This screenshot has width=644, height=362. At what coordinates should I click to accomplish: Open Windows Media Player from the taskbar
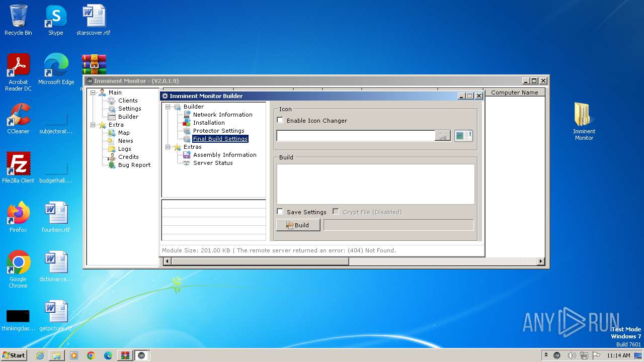coord(74,355)
